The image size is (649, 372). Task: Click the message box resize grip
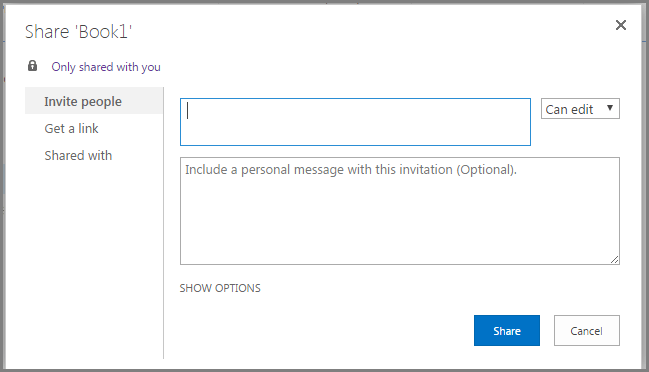[615, 259]
